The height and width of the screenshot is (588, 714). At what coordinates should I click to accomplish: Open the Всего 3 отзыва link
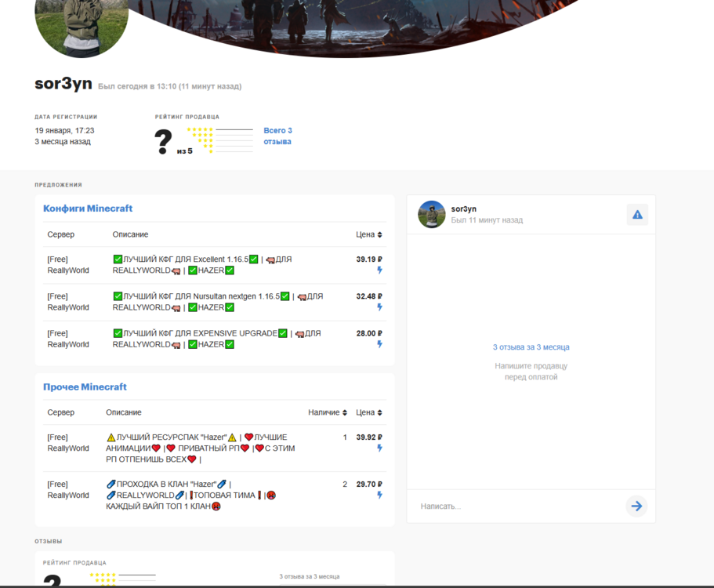click(x=277, y=136)
